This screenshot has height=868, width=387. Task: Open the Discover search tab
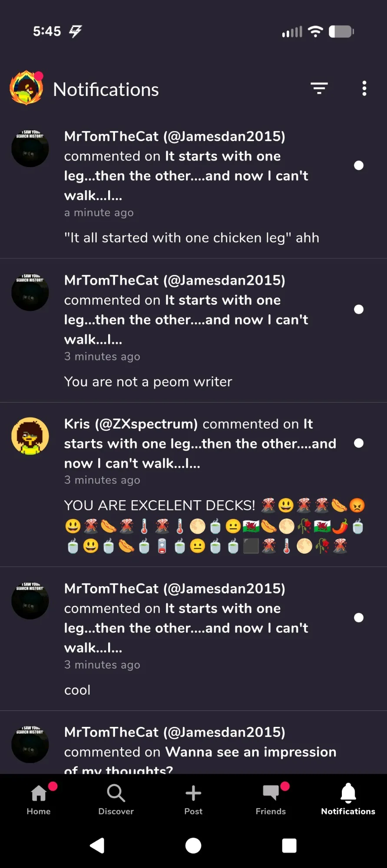116,799
